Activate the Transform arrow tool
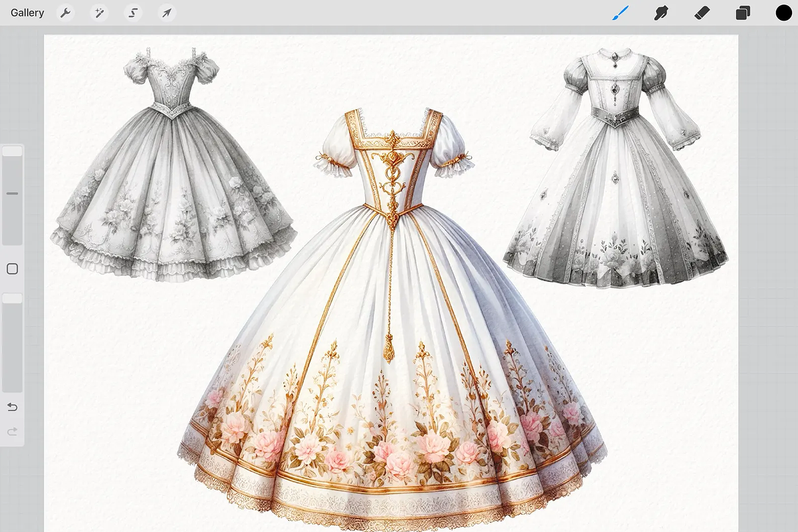Viewport: 798px width, 532px height. [x=167, y=13]
